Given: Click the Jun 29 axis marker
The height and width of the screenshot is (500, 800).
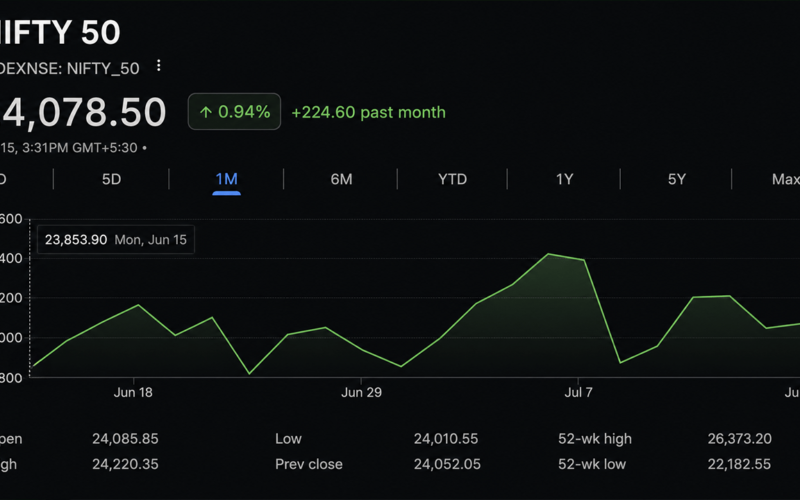Looking at the screenshot, I should (x=361, y=392).
